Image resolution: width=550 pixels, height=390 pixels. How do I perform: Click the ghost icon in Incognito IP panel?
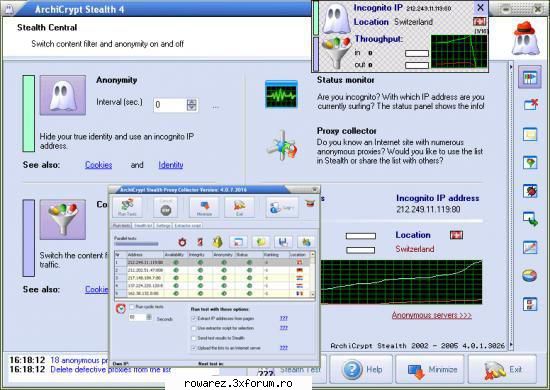[x=336, y=18]
